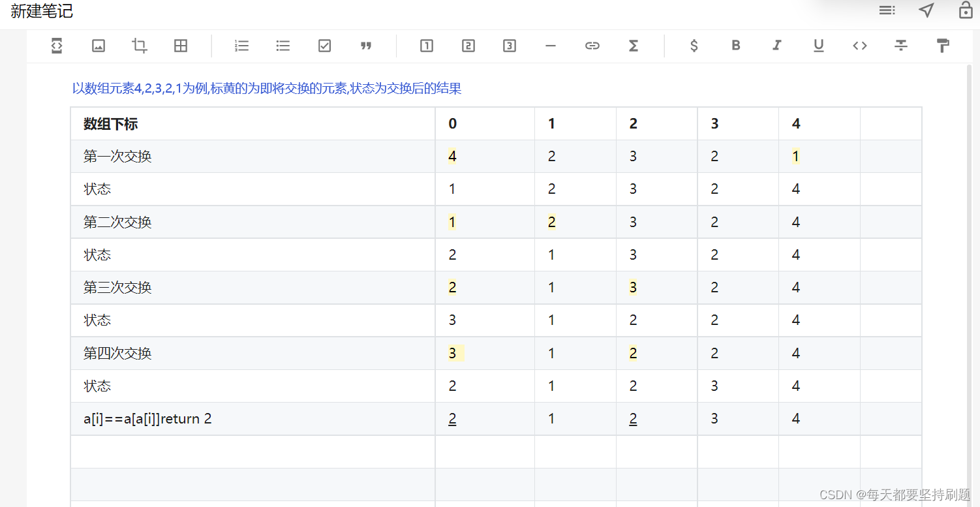The image size is (980, 507).
Task: Insert inline formula with dollar icon
Action: (694, 46)
